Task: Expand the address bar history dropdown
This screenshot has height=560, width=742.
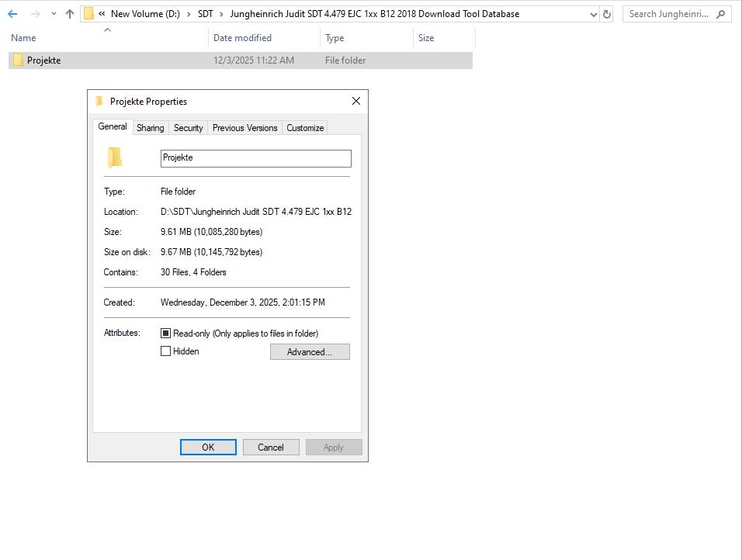Action: (x=594, y=14)
